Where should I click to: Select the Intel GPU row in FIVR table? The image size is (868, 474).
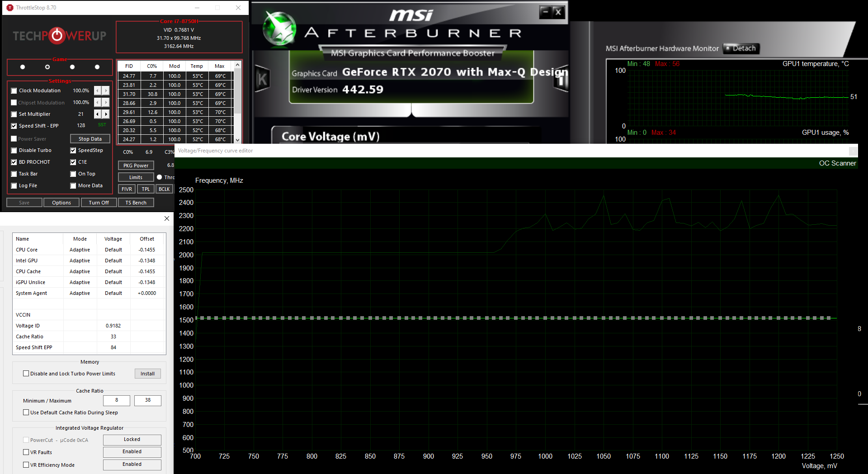coord(89,261)
